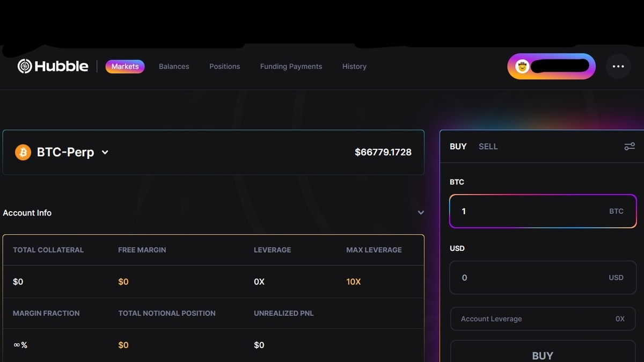Click the wallet account button
The image size is (644, 362).
(551, 67)
